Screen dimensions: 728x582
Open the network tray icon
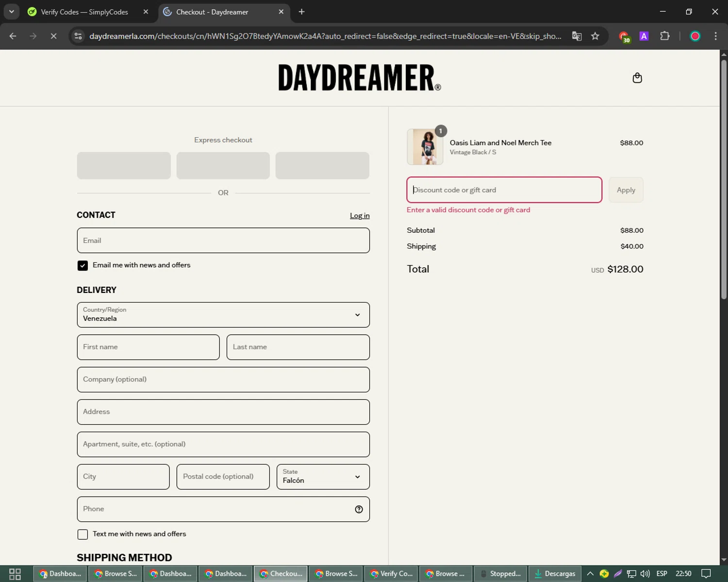pyautogui.click(x=631, y=574)
